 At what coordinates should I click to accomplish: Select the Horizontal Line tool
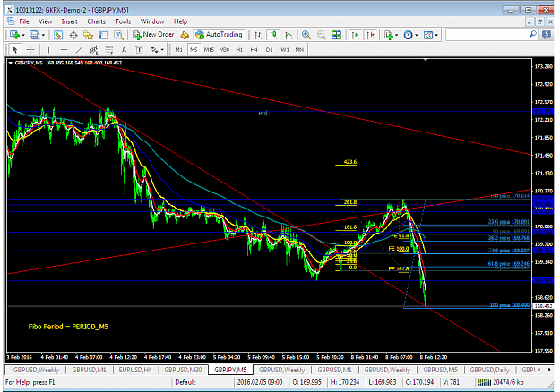(x=64, y=49)
